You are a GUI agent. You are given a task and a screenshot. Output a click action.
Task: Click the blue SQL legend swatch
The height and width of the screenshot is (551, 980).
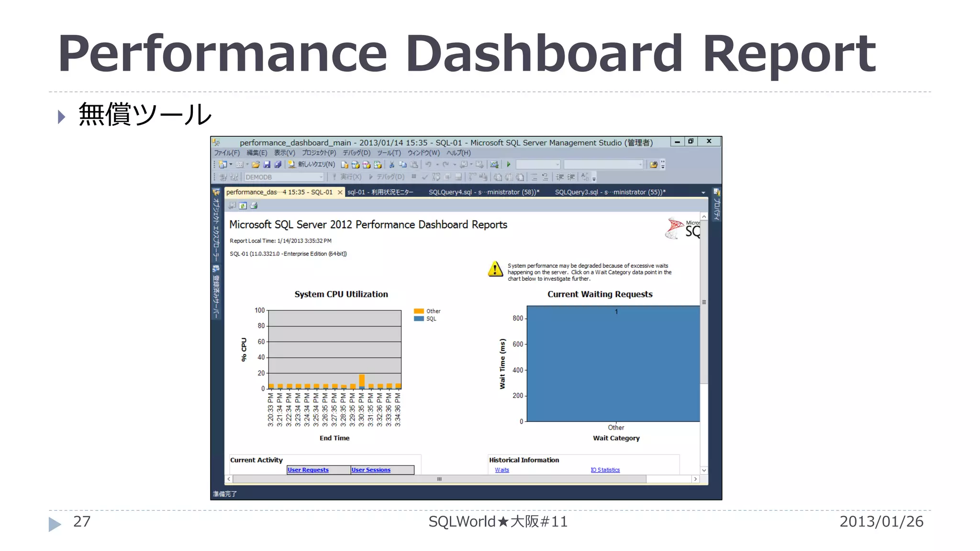point(419,319)
